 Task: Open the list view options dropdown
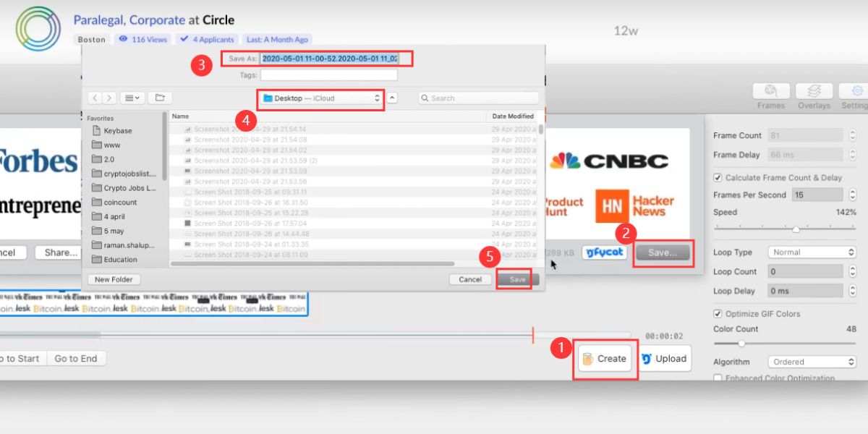pos(132,98)
